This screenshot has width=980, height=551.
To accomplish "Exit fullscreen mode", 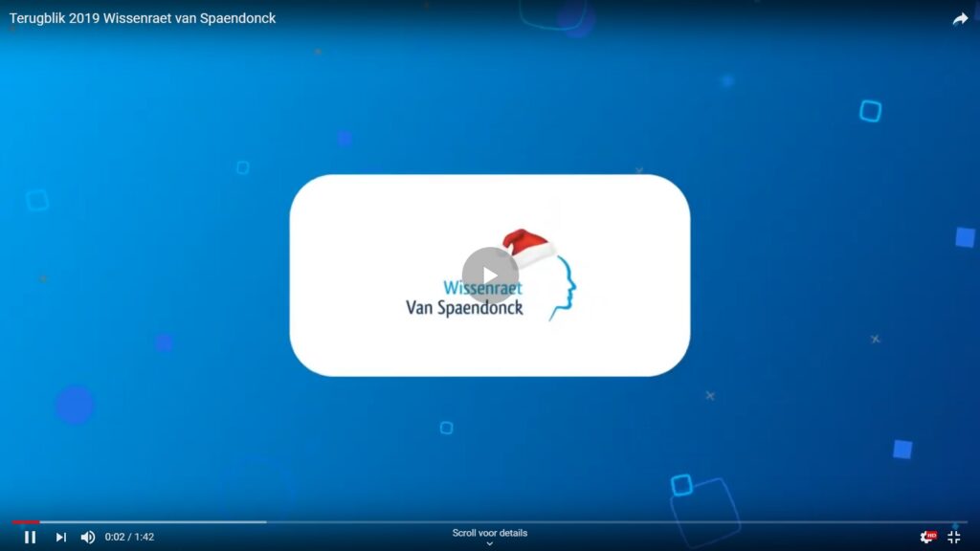I will pyautogui.click(x=954, y=537).
